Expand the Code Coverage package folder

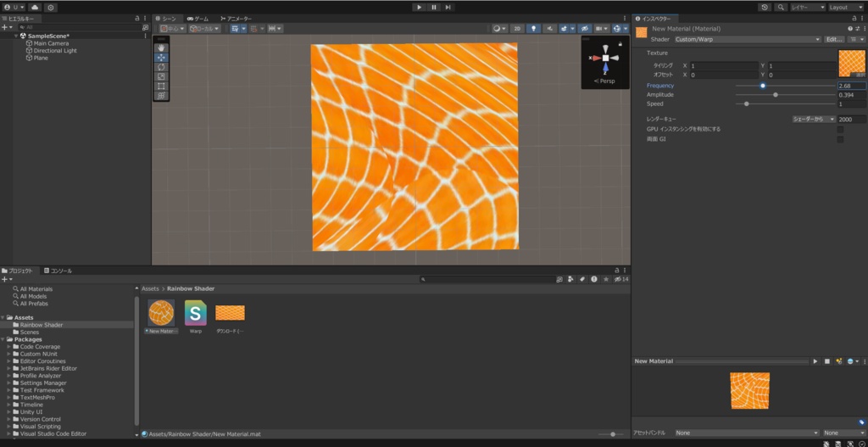pos(8,347)
